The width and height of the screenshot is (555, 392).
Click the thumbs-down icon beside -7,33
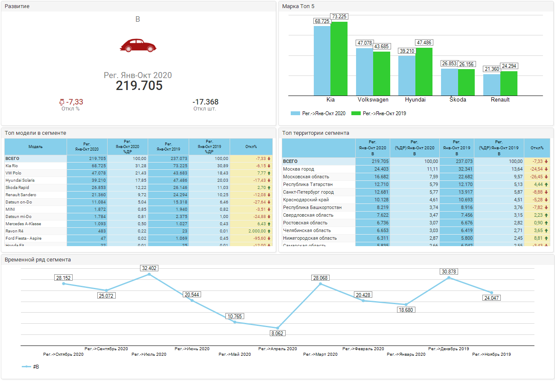pyautogui.click(x=61, y=102)
